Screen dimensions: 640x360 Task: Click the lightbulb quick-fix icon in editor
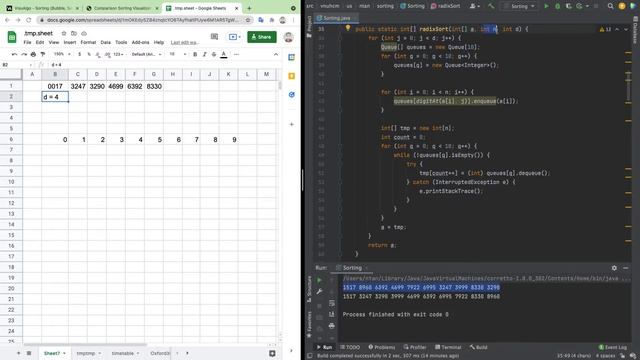(348, 28)
